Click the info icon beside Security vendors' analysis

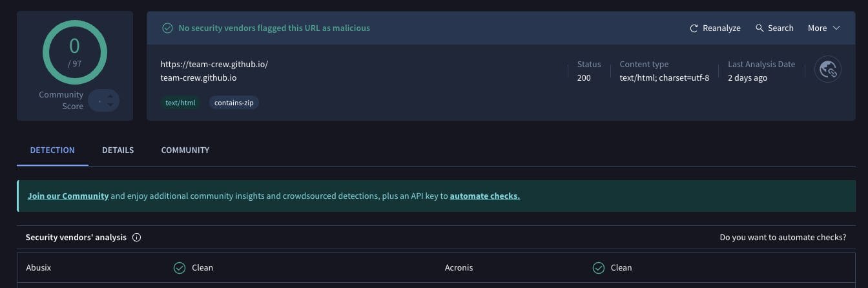pos(136,238)
